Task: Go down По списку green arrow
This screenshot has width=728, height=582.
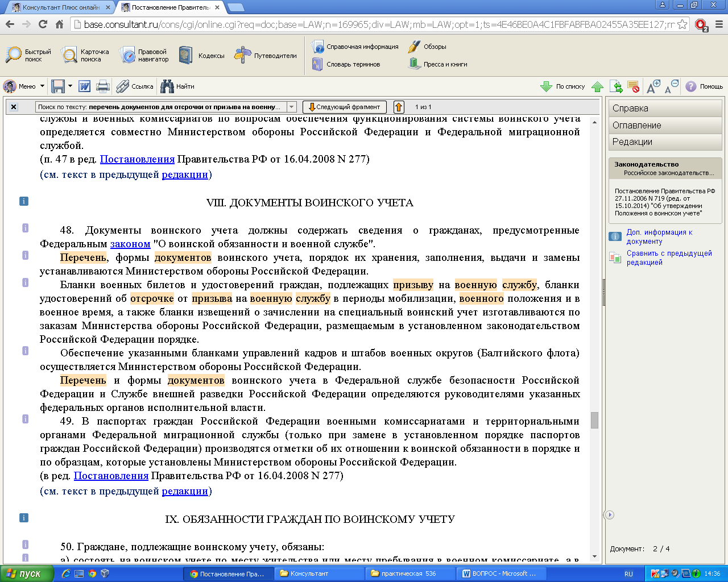Action: coord(562,86)
